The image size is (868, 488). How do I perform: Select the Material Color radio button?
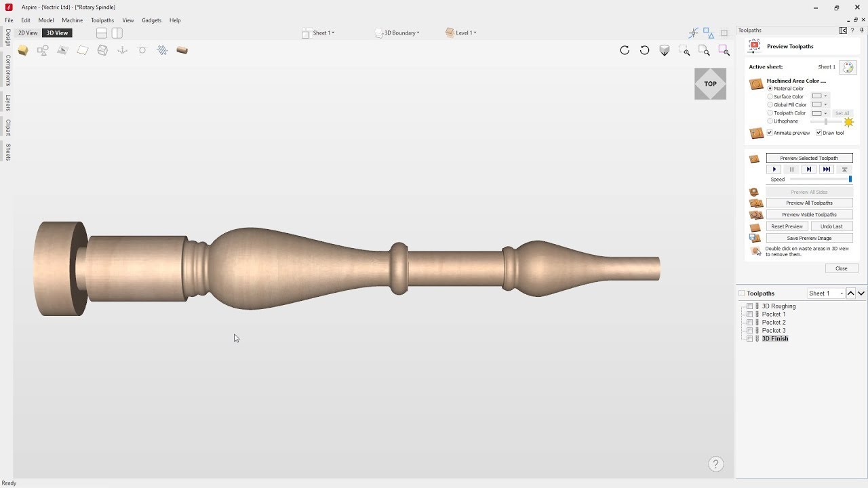click(770, 89)
